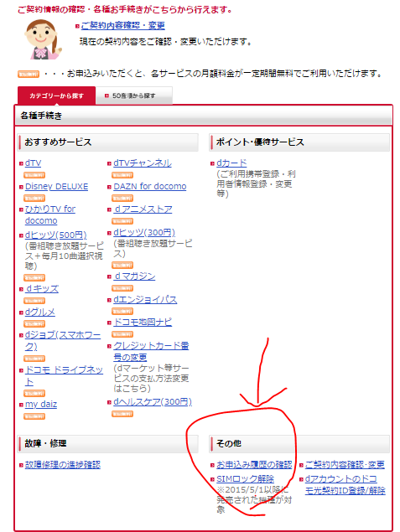Click the orange badge under Disney DELUXE
The image size is (400, 532).
click(34, 199)
